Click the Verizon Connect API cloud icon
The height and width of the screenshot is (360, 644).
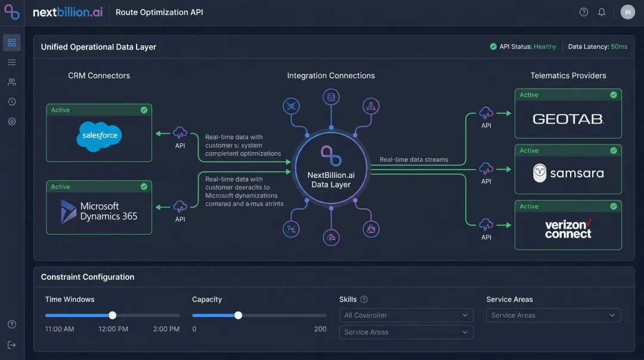tap(486, 224)
